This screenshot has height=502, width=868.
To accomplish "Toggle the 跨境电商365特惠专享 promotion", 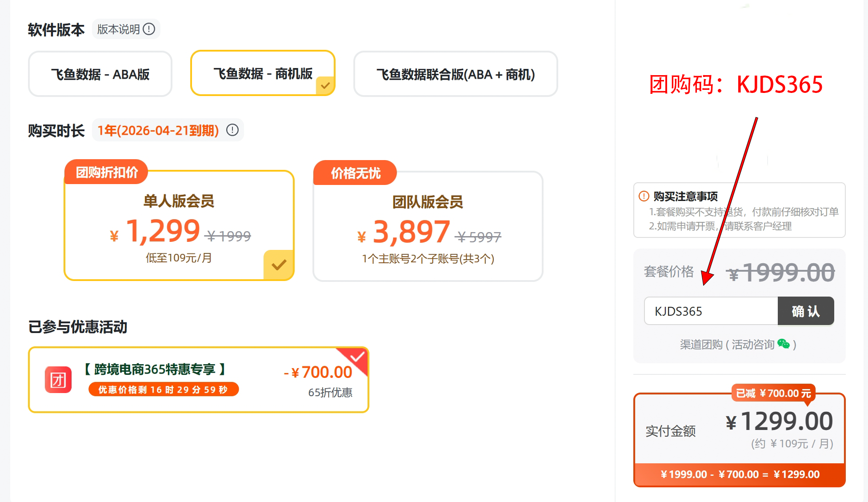I will pyautogui.click(x=198, y=380).
